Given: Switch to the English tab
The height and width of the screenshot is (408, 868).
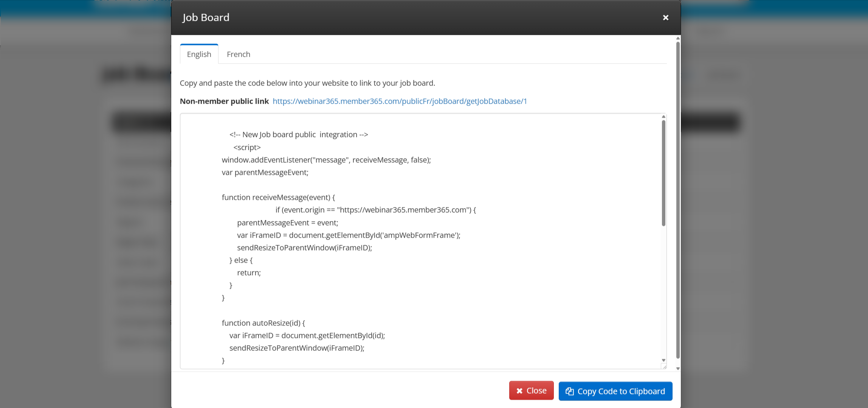Looking at the screenshot, I should click(199, 54).
